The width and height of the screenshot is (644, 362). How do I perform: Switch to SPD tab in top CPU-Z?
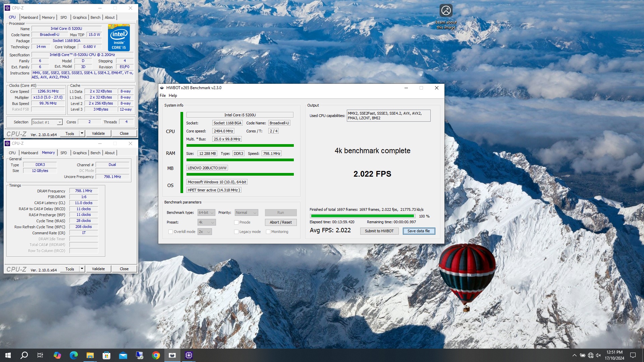[x=64, y=17]
